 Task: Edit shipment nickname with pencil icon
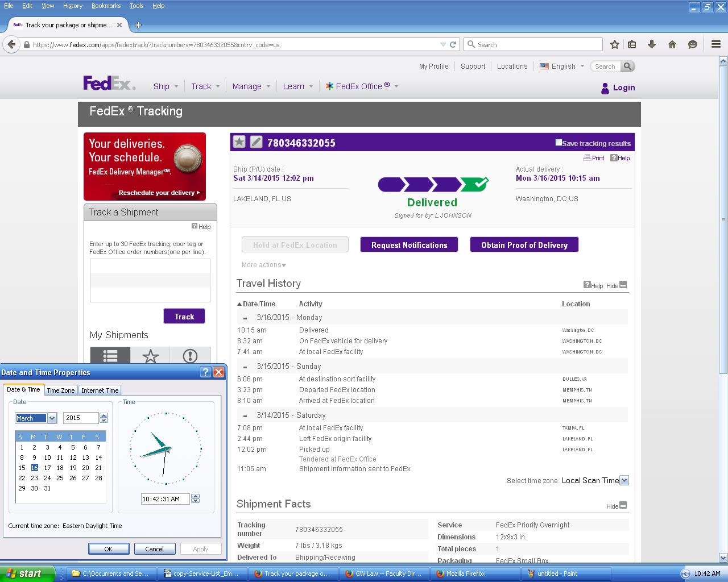pyautogui.click(x=257, y=142)
